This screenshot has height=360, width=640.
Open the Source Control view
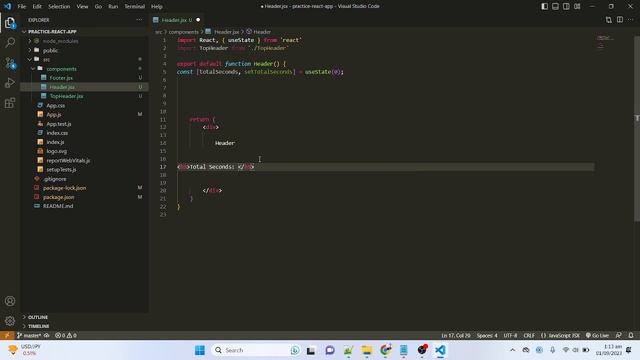(10, 63)
